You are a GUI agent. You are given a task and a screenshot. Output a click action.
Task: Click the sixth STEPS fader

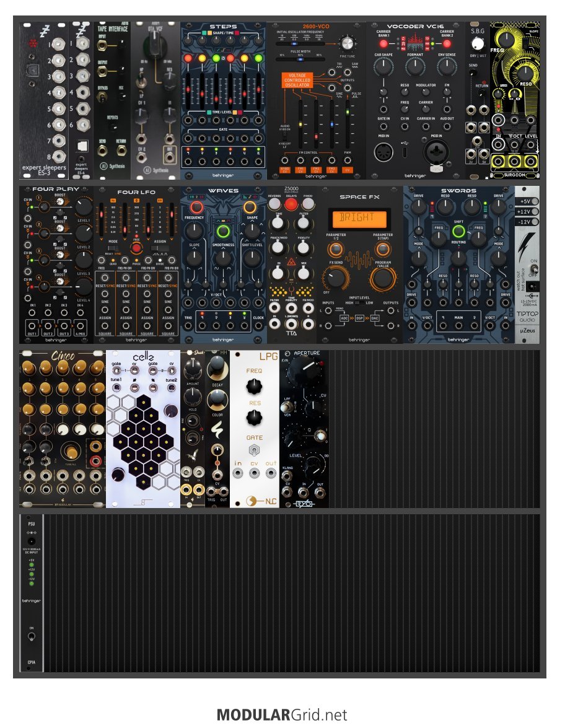click(258, 90)
